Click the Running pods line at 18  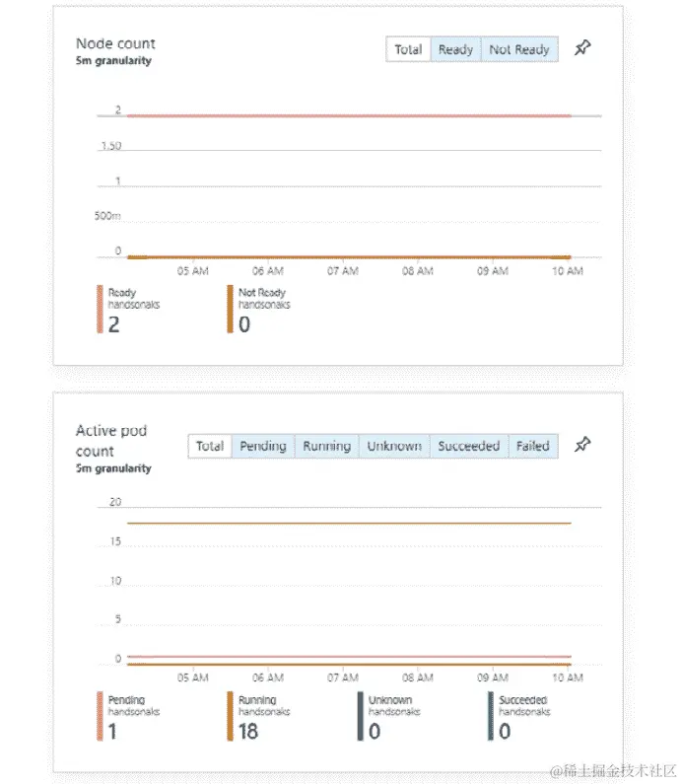[x=345, y=523]
